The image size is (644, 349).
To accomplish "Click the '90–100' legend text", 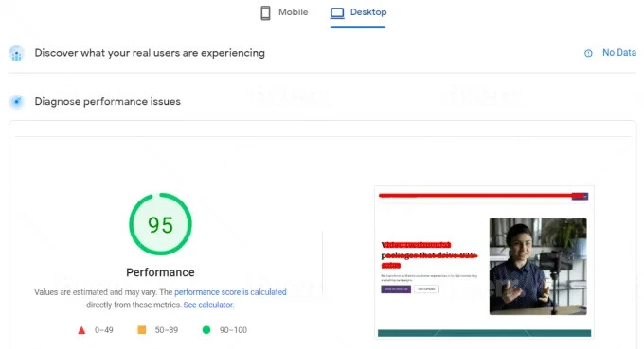I will 233,330.
